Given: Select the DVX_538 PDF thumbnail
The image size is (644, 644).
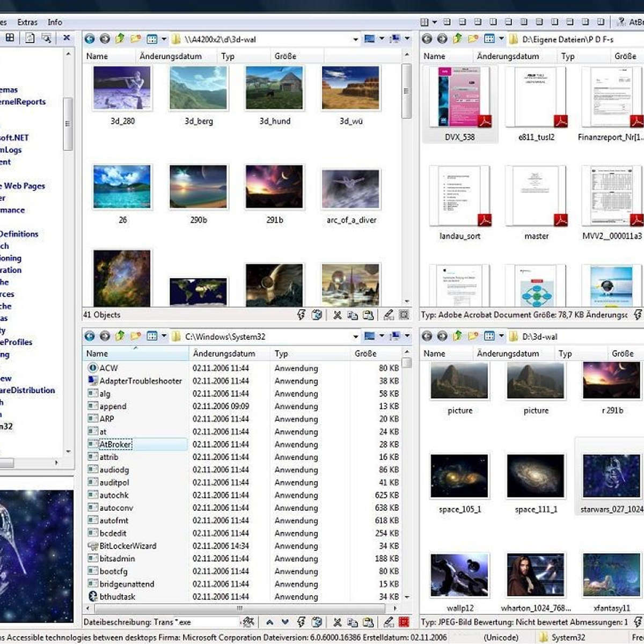Looking at the screenshot, I should click(459, 97).
